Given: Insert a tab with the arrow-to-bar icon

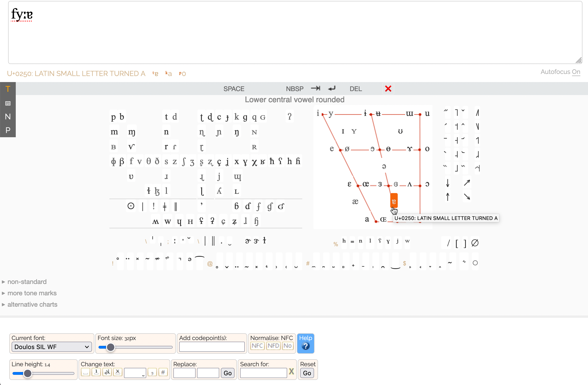Looking at the screenshot, I should coord(315,88).
